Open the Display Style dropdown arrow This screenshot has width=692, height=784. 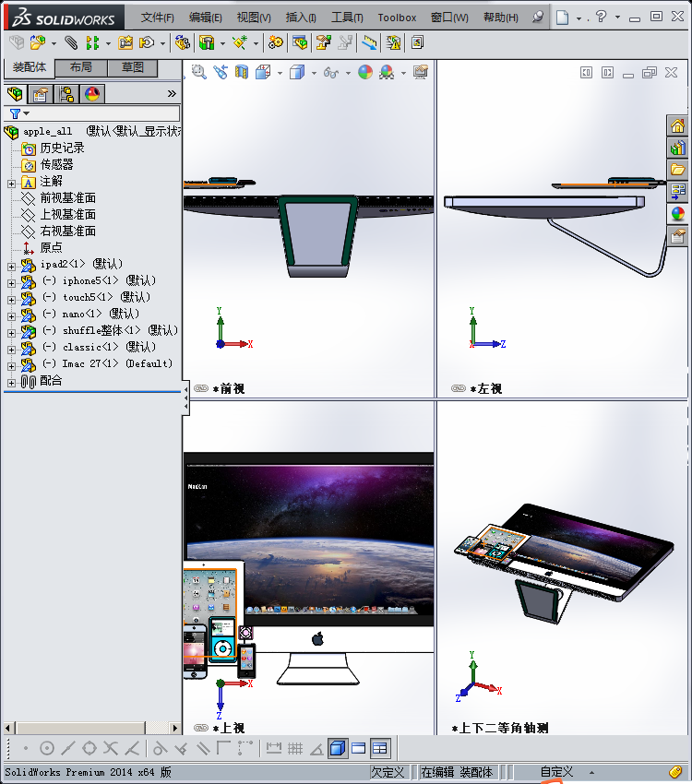[x=314, y=73]
